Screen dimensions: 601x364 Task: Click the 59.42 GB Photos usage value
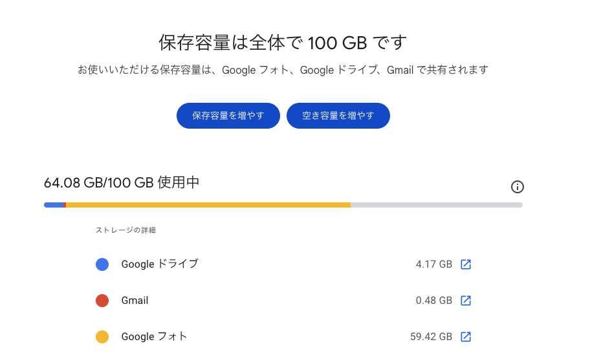[x=431, y=337]
